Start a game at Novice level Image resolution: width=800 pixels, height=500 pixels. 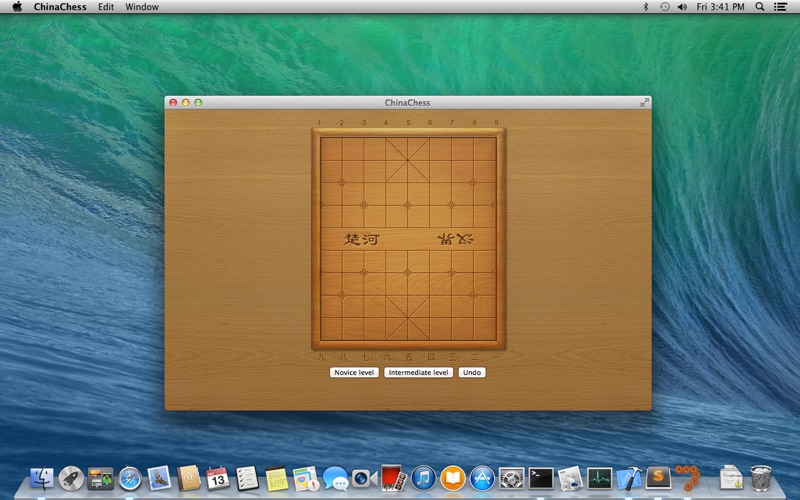click(x=354, y=372)
